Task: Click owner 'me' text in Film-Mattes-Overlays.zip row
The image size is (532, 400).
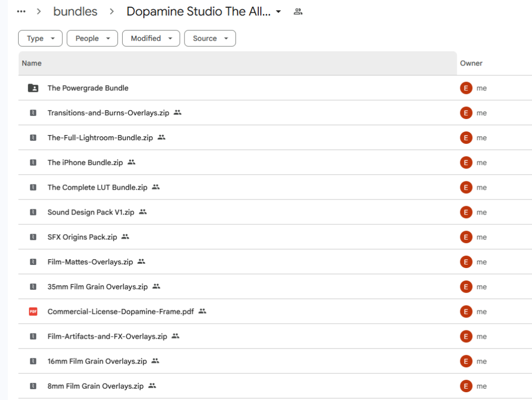Action: (482, 262)
